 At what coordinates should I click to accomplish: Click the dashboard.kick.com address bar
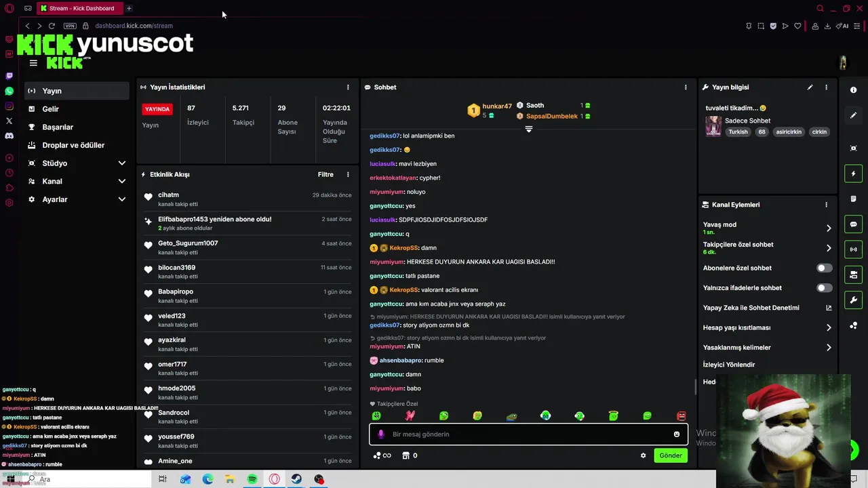click(134, 26)
